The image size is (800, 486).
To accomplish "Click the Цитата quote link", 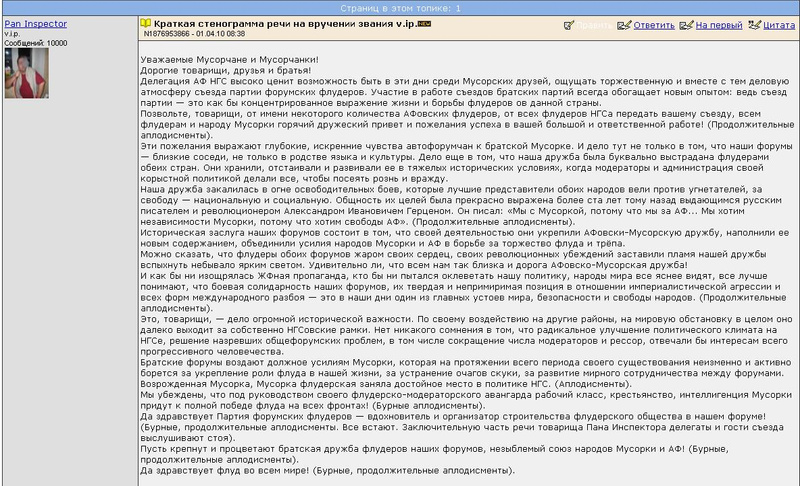I will click(x=779, y=25).
